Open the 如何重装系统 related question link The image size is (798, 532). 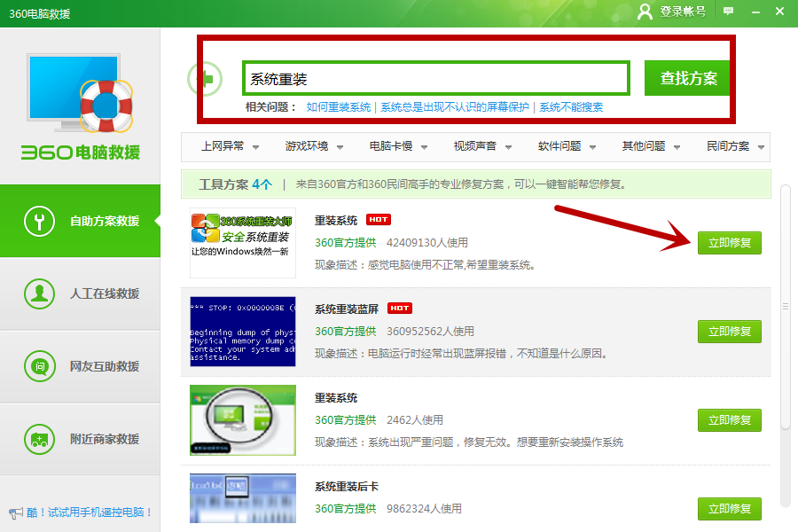[x=339, y=107]
